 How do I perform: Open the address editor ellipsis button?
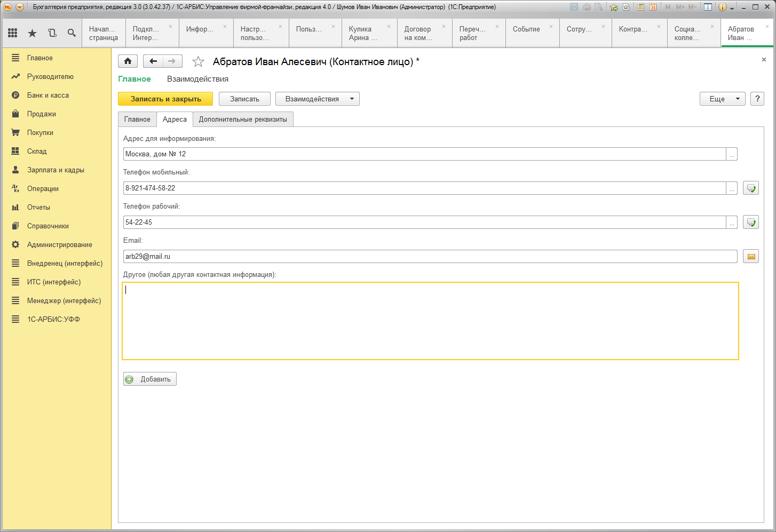732,154
